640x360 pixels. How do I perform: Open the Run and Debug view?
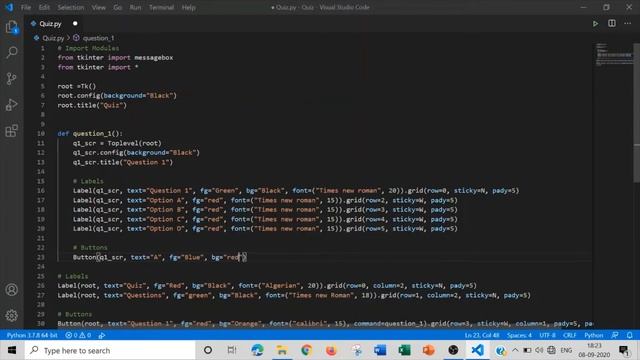click(12, 104)
